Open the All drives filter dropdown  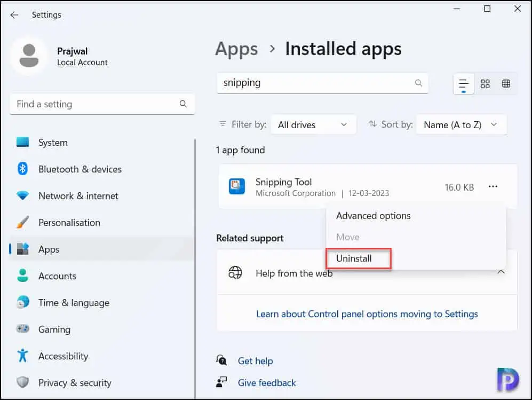(x=313, y=125)
